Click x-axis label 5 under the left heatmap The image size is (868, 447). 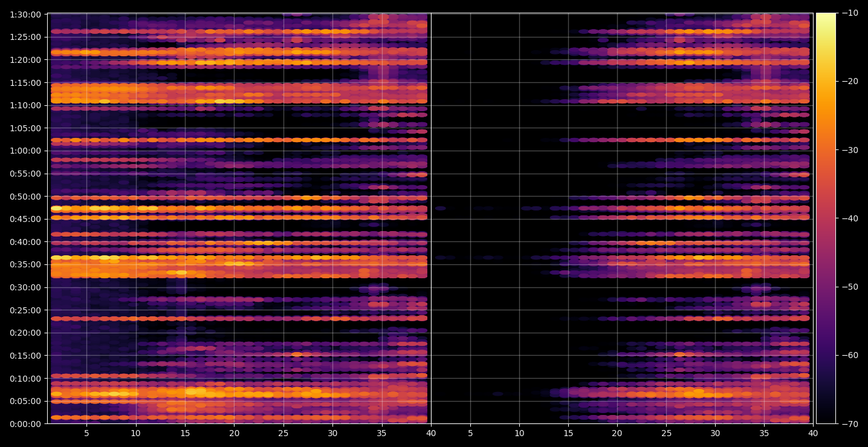point(86,434)
